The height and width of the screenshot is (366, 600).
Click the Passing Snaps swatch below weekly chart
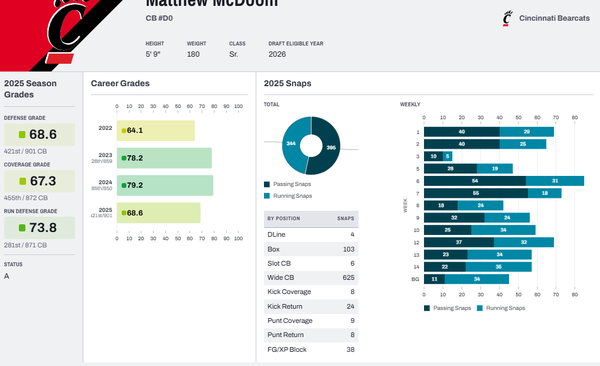pyautogui.click(x=427, y=308)
